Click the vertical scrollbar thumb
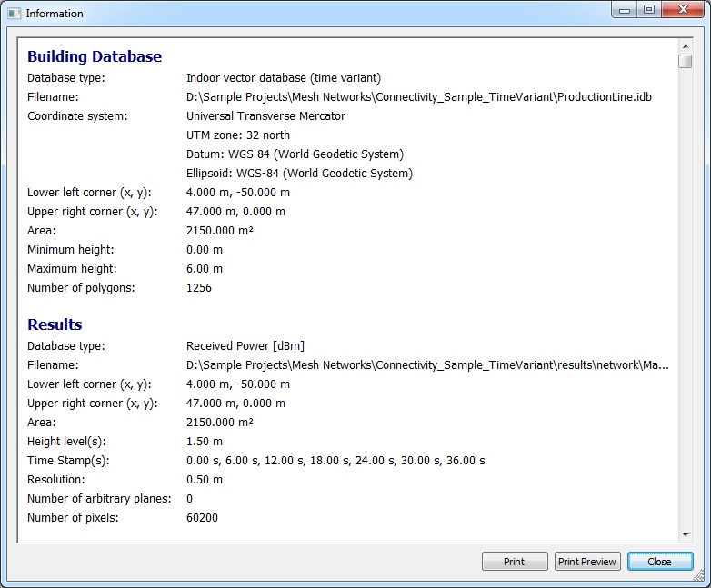 point(685,62)
